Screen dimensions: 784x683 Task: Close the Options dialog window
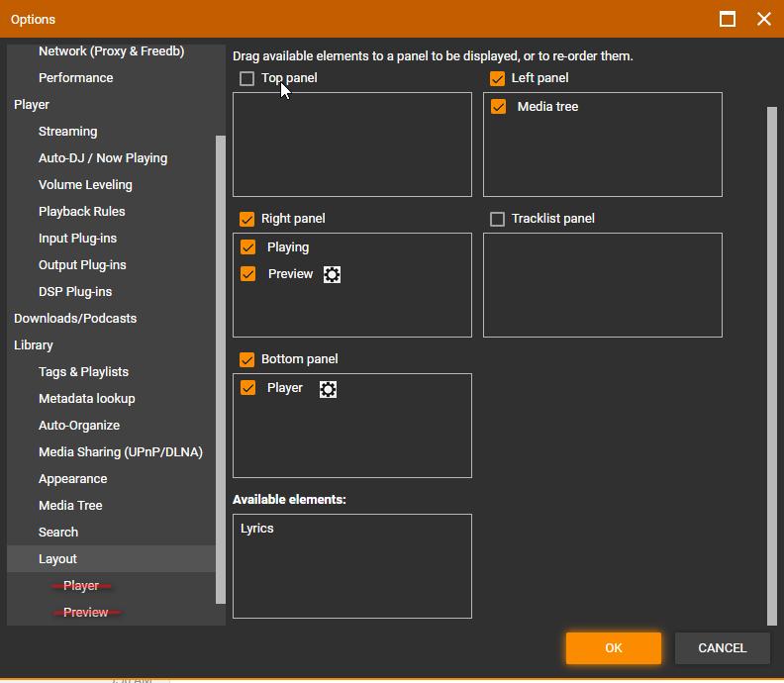click(x=763, y=19)
